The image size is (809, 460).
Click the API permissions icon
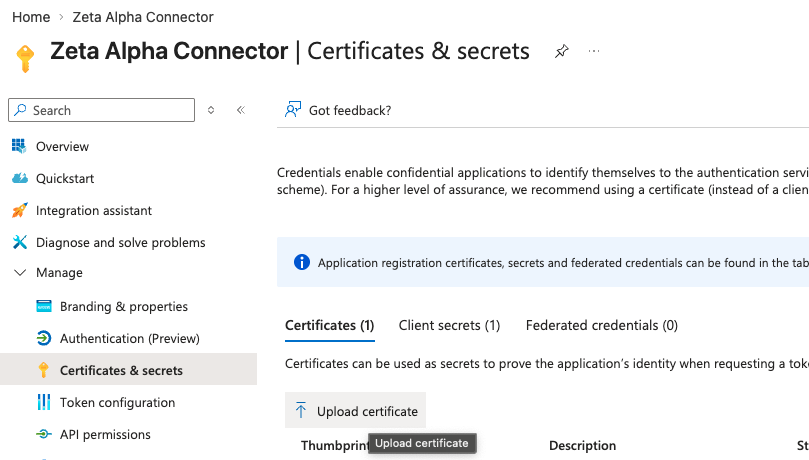pos(44,434)
